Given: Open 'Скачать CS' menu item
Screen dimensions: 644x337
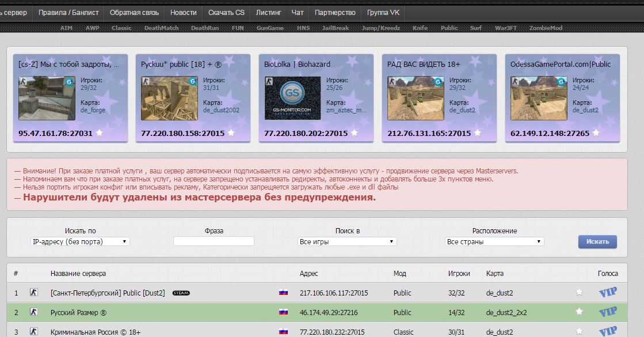Looking at the screenshot, I should [x=226, y=13].
